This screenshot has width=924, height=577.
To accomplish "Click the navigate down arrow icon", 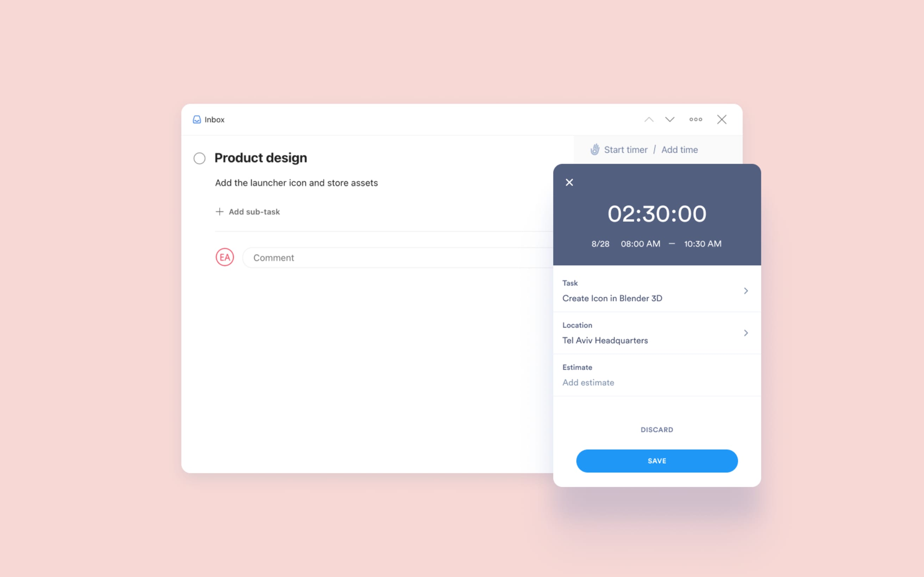I will coord(670,120).
